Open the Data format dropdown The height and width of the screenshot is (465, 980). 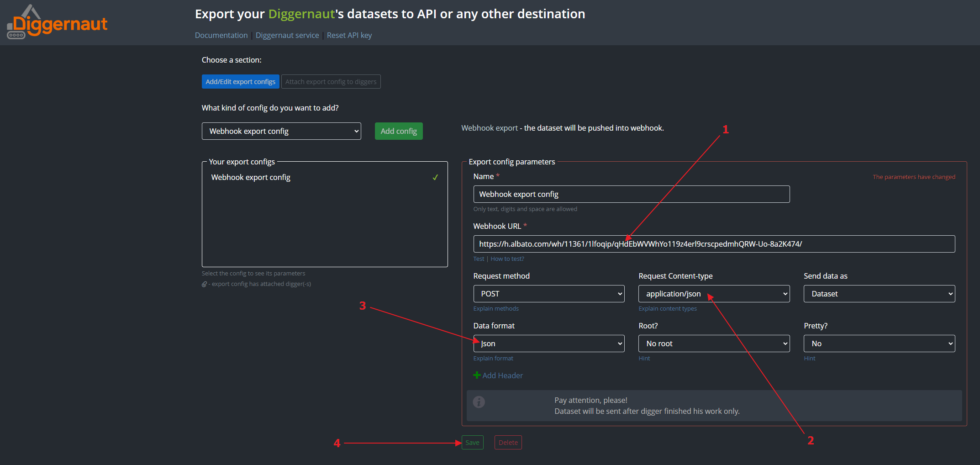point(549,343)
